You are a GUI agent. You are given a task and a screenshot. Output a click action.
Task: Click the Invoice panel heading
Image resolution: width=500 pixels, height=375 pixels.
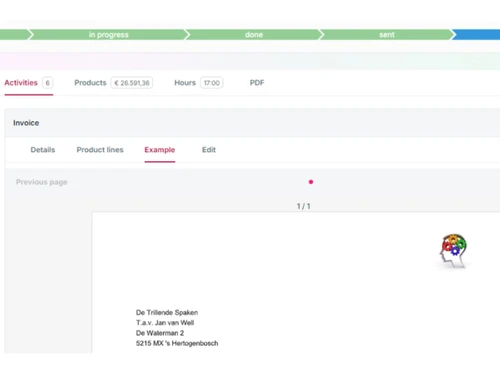click(26, 123)
